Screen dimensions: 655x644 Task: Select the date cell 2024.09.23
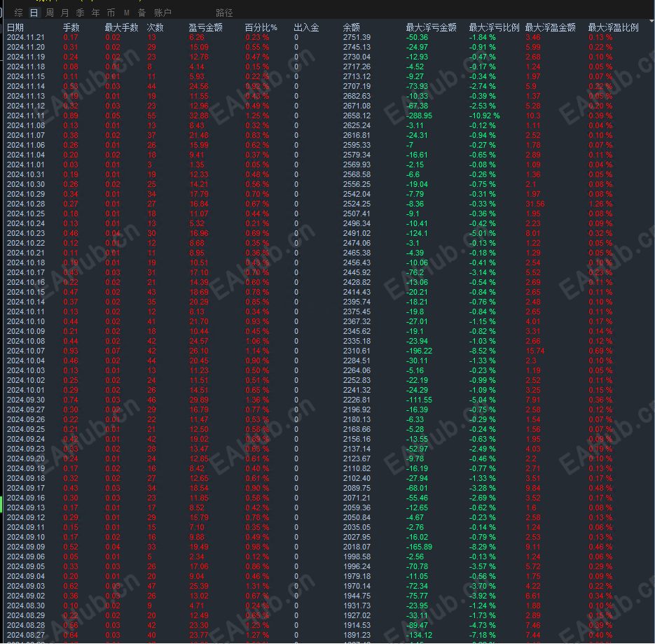(26, 449)
